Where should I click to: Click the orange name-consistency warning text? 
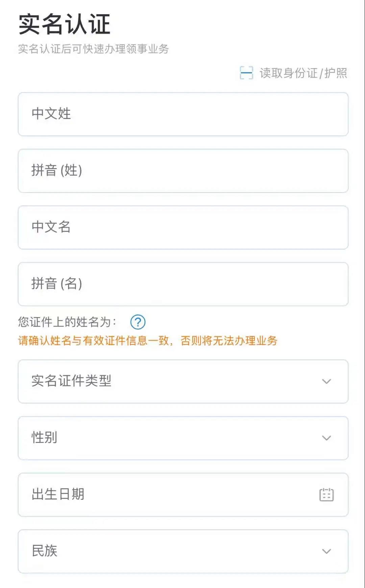pyautogui.click(x=148, y=340)
